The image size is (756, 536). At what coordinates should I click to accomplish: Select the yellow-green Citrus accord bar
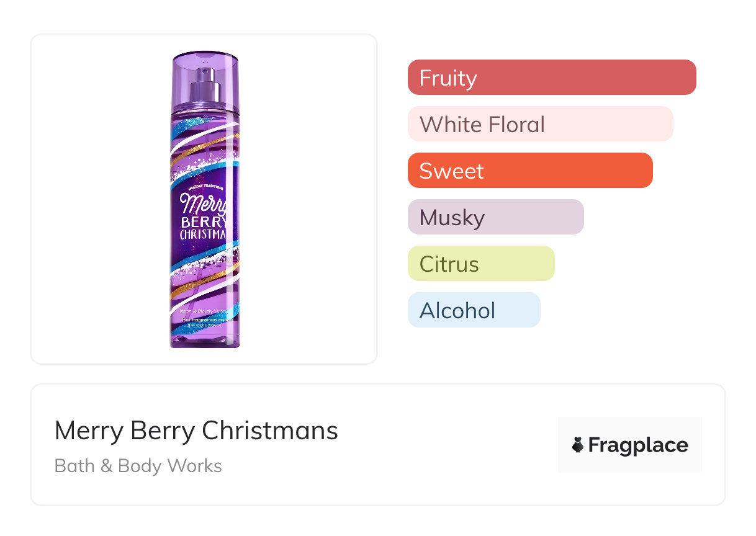click(x=480, y=264)
